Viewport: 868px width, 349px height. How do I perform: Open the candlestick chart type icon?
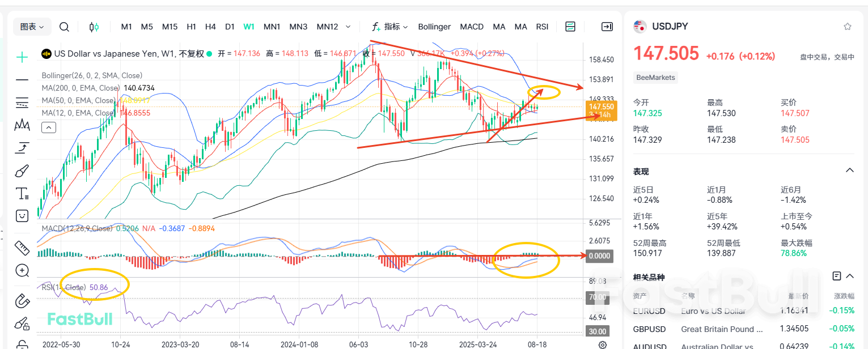click(x=94, y=27)
